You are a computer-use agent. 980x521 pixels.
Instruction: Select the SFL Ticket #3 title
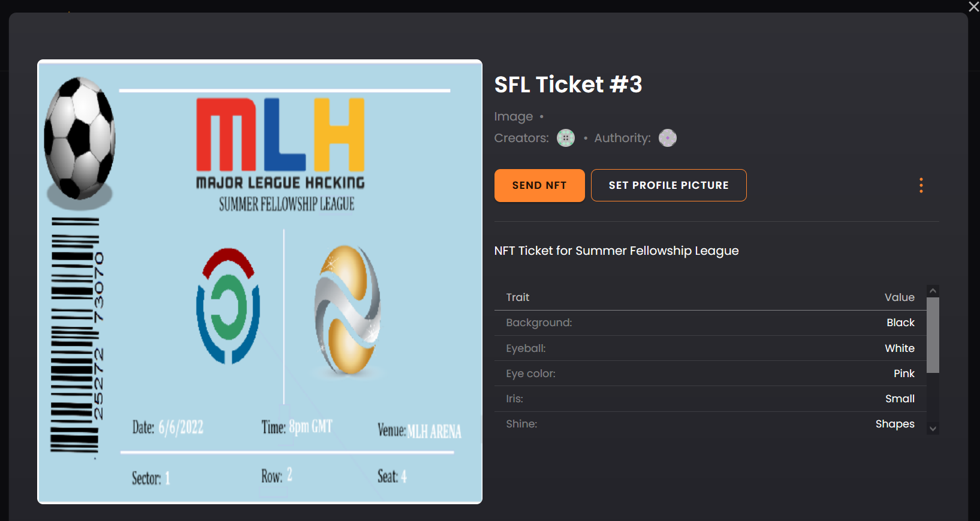pyautogui.click(x=568, y=85)
